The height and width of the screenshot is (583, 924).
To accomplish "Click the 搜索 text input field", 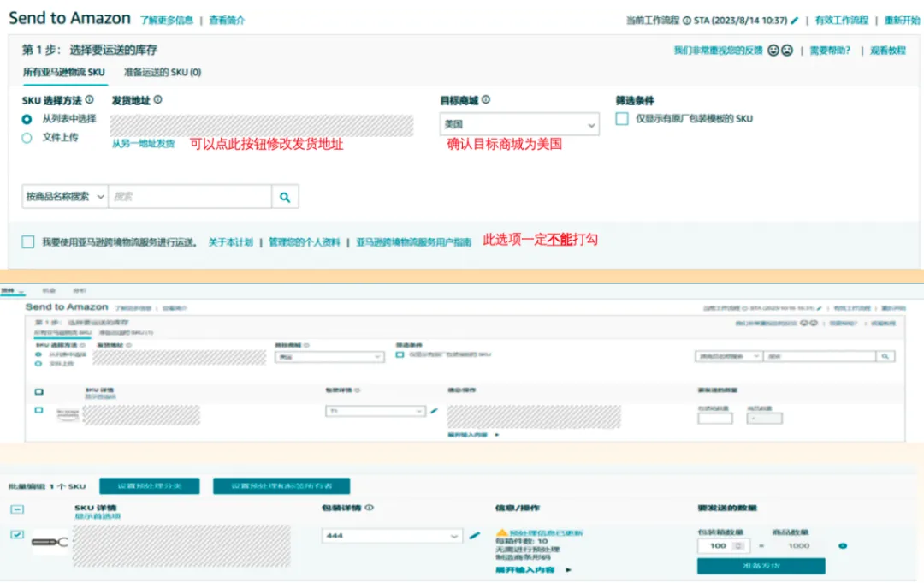I will (190, 197).
